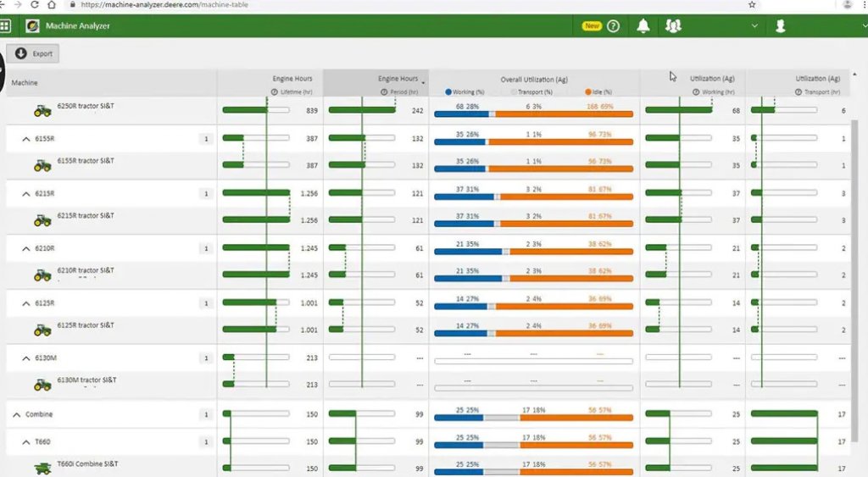Collapse the 6125R group
This screenshot has height=477, width=868.
tap(25, 303)
